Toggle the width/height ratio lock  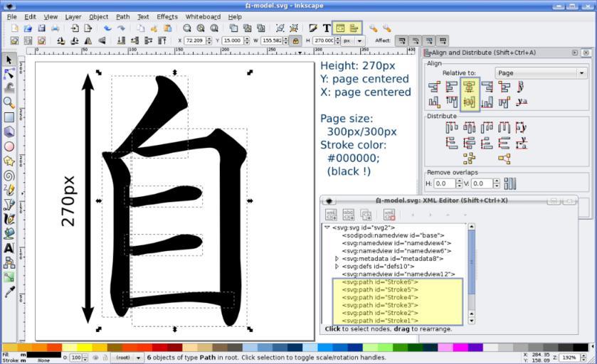[296, 41]
